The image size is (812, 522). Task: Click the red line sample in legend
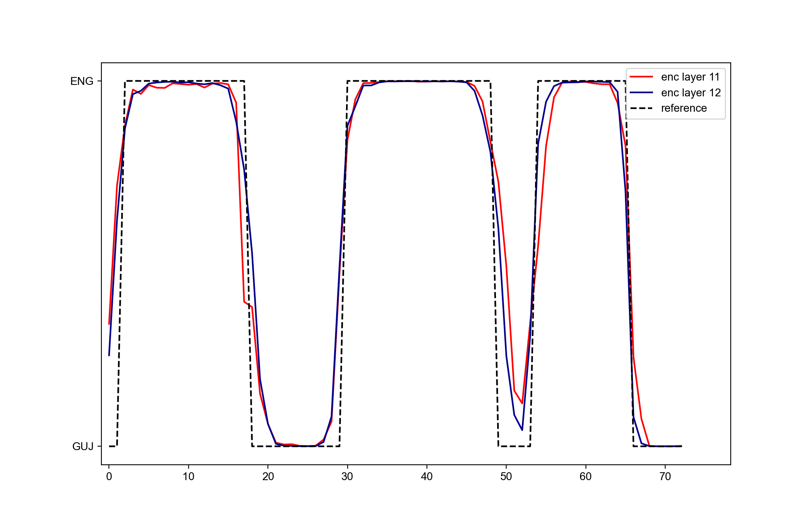642,77
